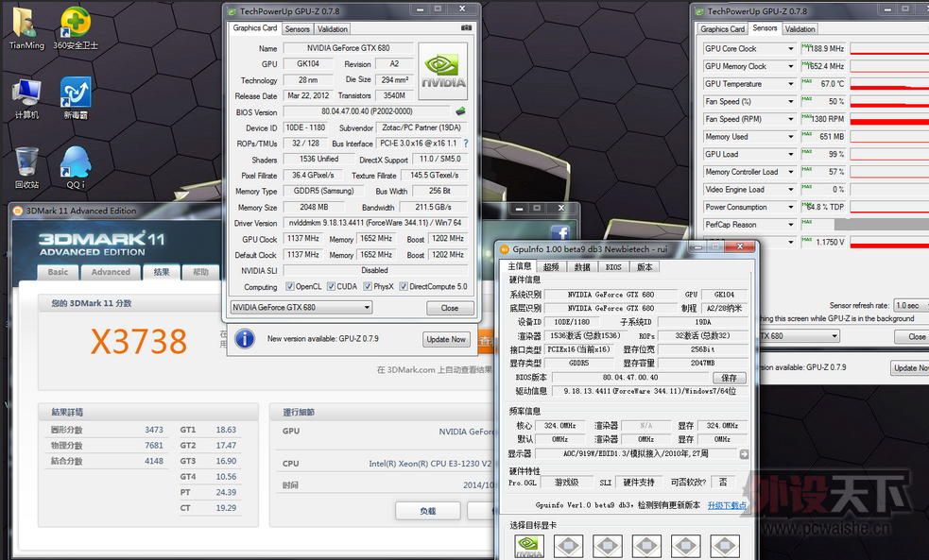The height and width of the screenshot is (560, 929).
Task: Switch to Validation tab in front GPU-Z
Action: pyautogui.click(x=333, y=29)
